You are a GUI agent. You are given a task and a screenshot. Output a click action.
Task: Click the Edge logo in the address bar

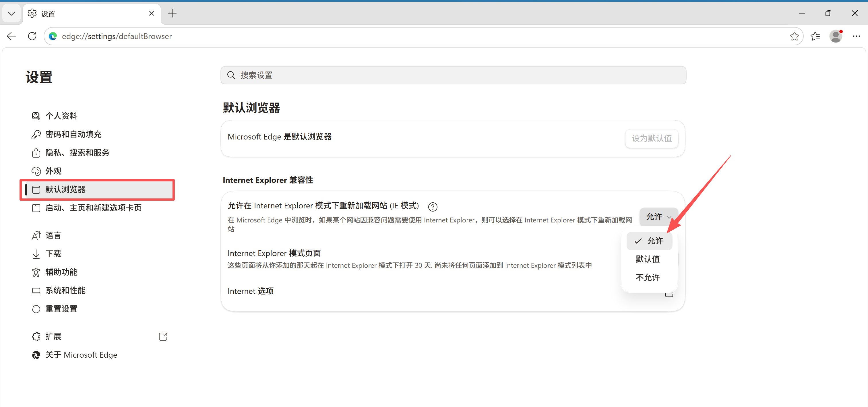53,36
